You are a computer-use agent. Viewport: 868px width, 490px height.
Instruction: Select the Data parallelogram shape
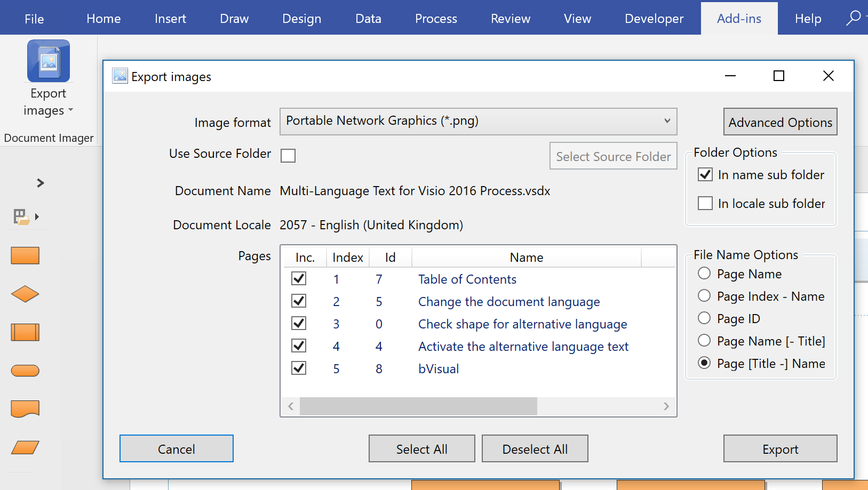25,447
